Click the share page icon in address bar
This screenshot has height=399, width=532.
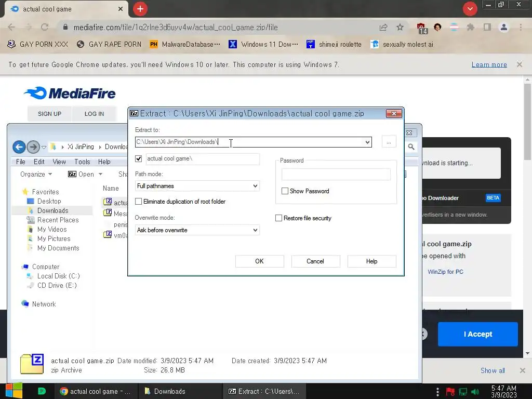pyautogui.click(x=383, y=27)
